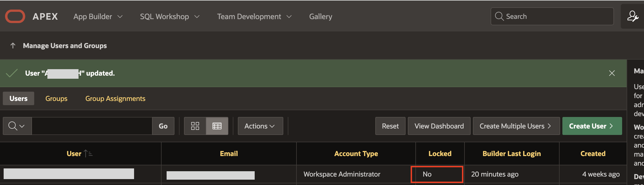Go to the Gallery
The image size is (644, 185).
[x=321, y=17]
